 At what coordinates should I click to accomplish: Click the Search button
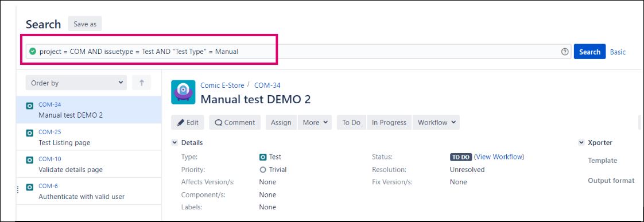[589, 52]
